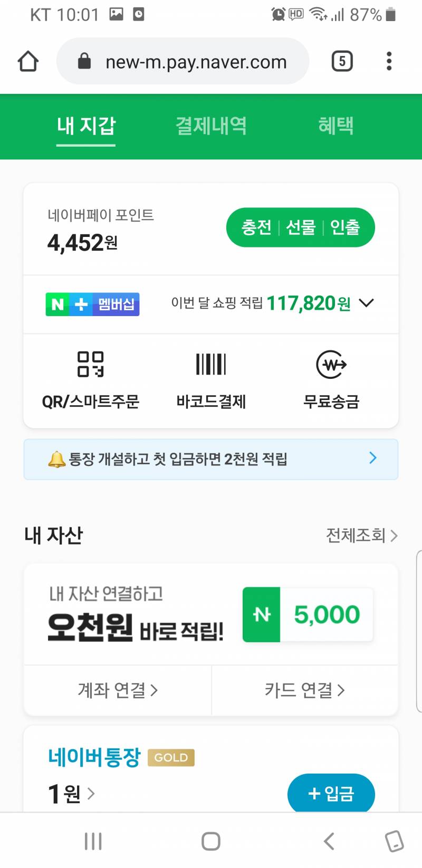
Task: Tap the address bar URL field
Action: coord(196,61)
